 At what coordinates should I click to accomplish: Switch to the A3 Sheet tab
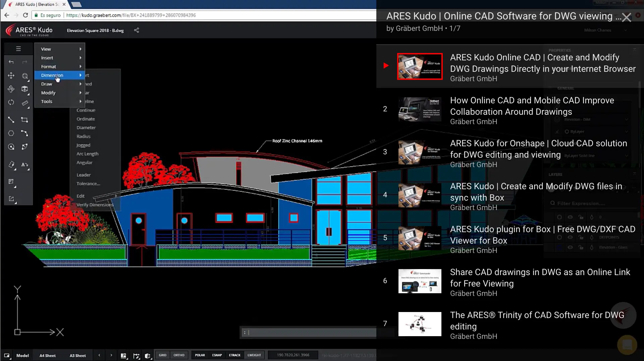point(78,356)
